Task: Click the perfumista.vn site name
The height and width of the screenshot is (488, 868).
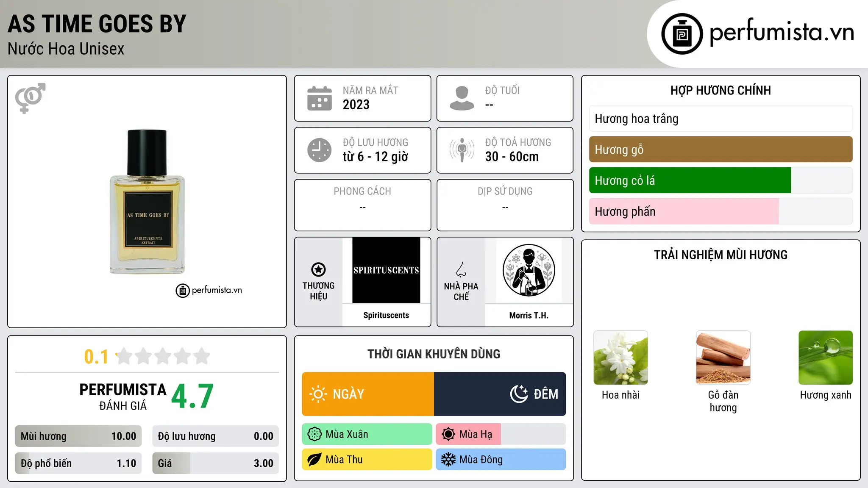Action: click(x=782, y=32)
